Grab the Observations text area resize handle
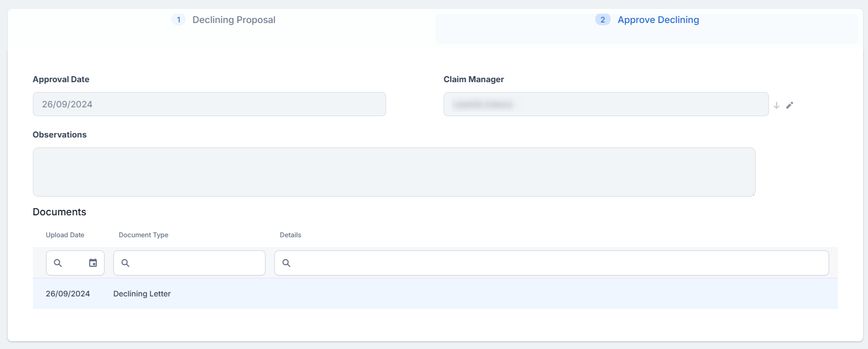The image size is (868, 349). pyautogui.click(x=753, y=194)
